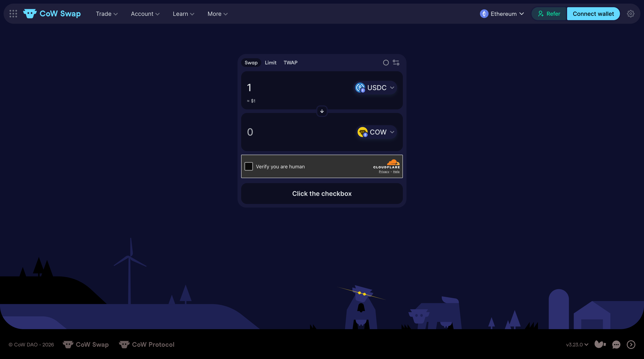Select the Swap tab
The image size is (644, 359).
pyautogui.click(x=251, y=63)
